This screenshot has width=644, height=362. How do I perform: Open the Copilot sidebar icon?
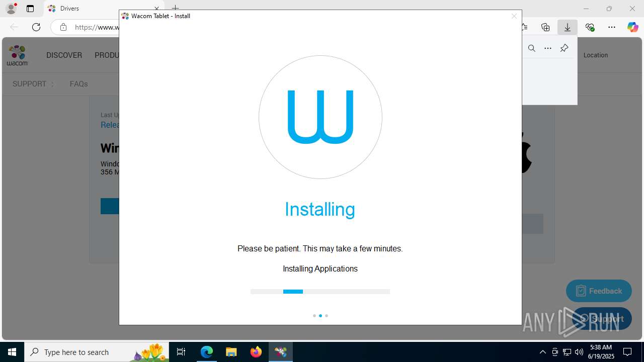tap(632, 27)
